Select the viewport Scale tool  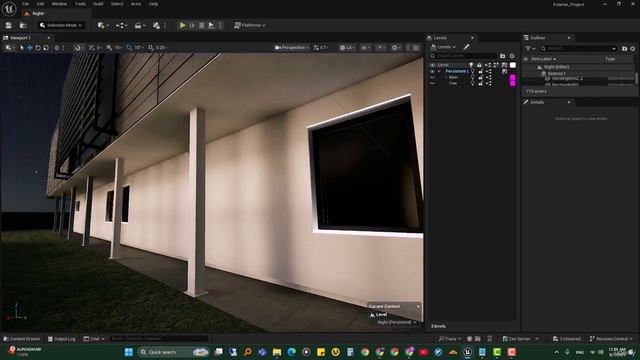point(46,48)
